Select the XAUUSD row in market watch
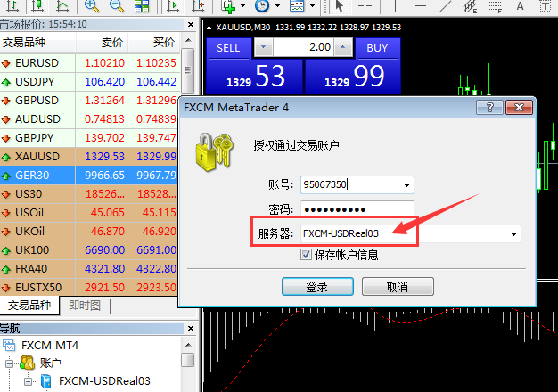 pos(89,157)
